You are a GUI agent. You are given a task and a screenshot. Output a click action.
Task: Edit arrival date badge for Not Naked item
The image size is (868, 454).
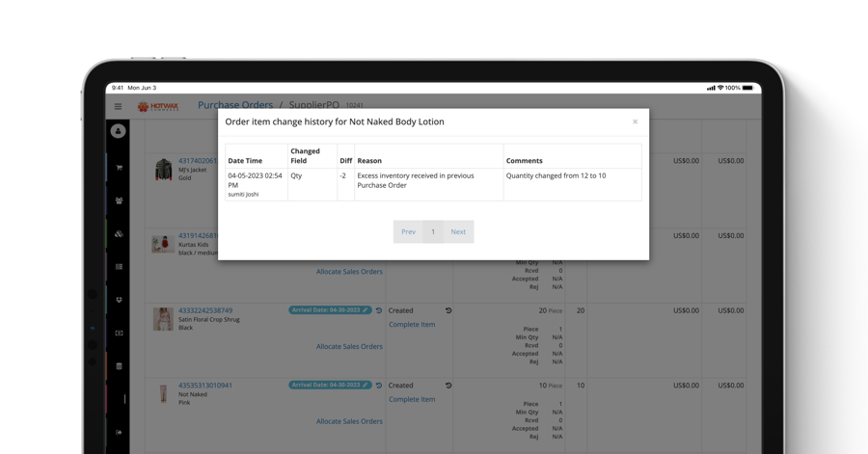click(329, 386)
